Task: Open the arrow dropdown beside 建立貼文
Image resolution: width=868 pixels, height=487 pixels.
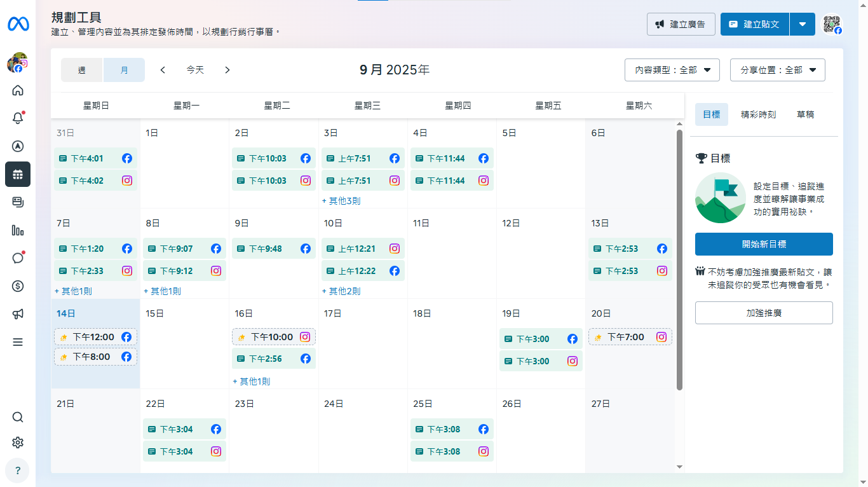Action: tap(803, 24)
